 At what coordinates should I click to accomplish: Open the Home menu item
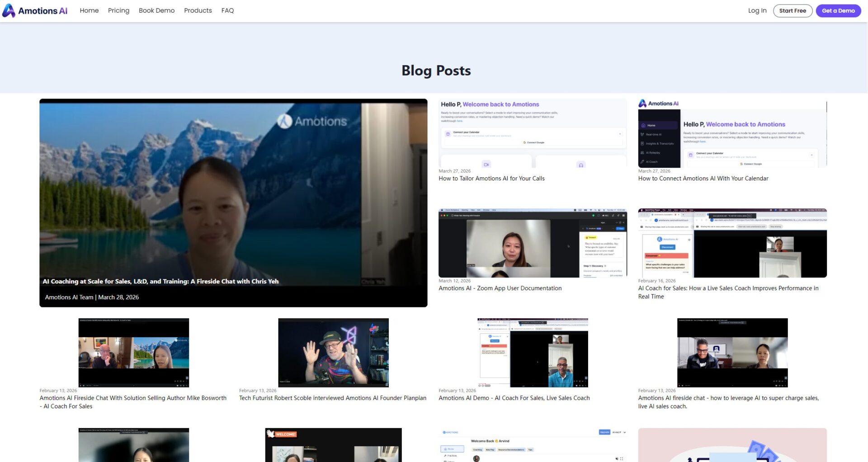point(89,10)
